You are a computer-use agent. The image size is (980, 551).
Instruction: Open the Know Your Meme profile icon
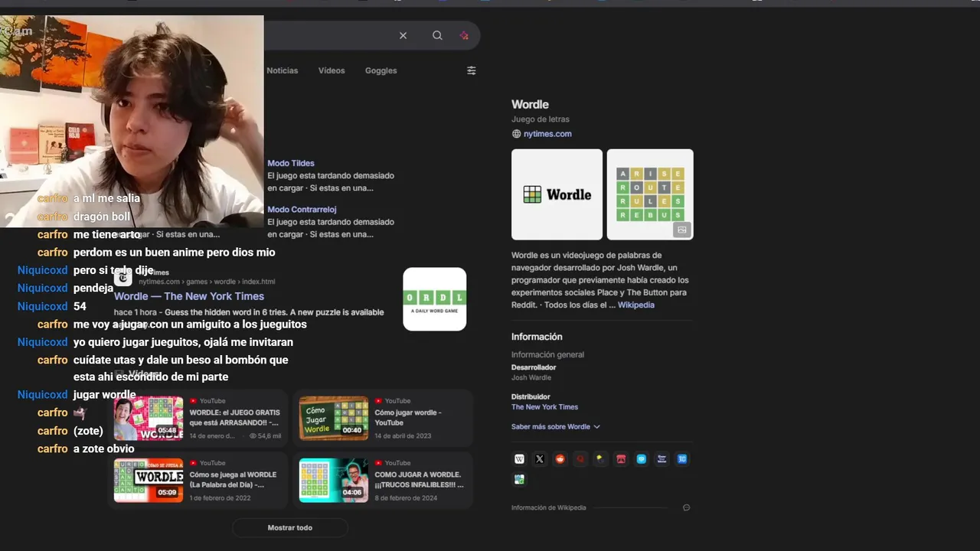click(x=662, y=459)
